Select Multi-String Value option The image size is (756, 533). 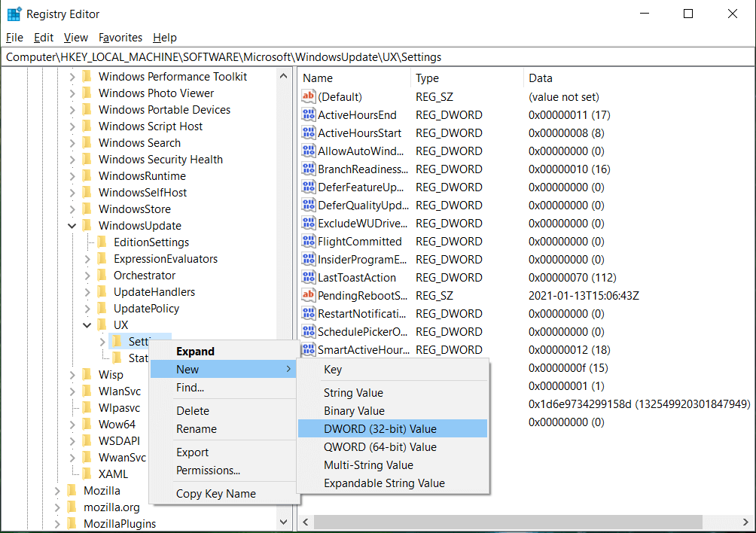(x=392, y=465)
